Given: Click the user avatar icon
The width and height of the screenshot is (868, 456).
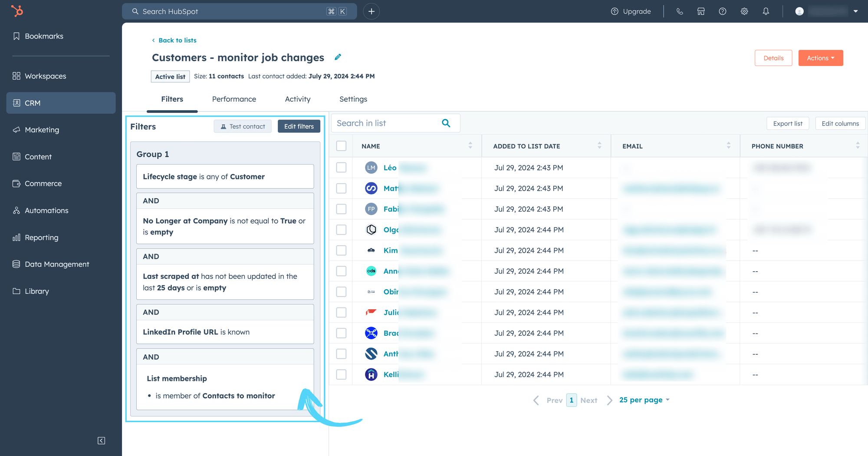Looking at the screenshot, I should click(799, 11).
